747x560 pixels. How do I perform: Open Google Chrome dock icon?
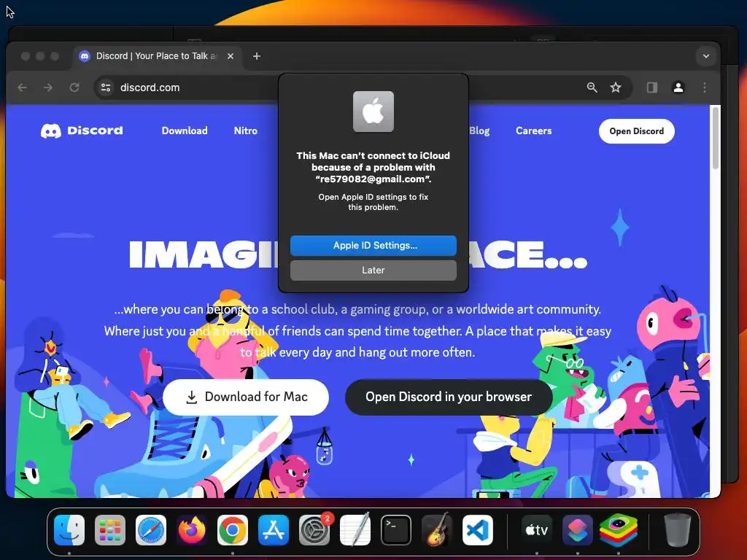233,530
